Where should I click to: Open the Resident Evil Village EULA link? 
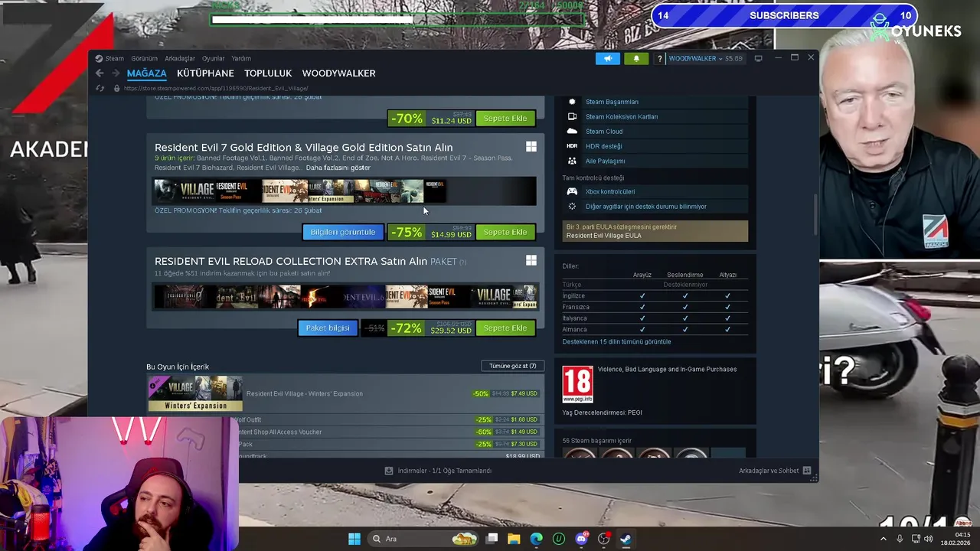[x=604, y=236]
